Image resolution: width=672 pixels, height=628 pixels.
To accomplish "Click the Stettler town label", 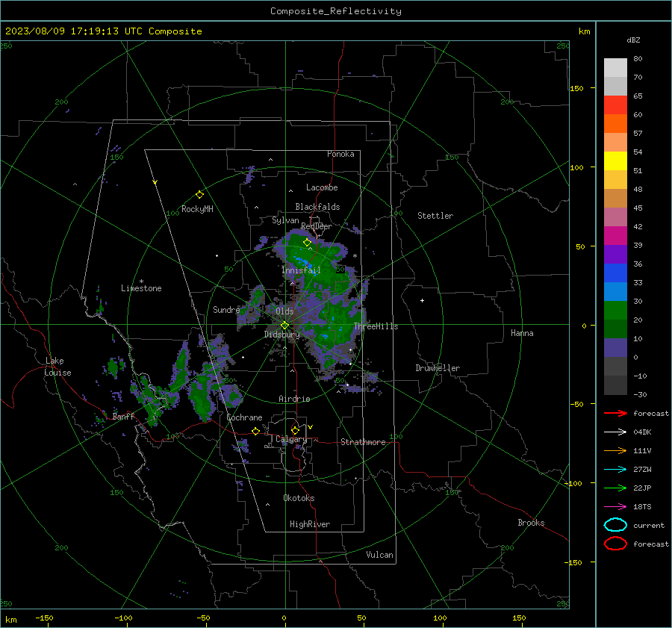I will click(435, 216).
